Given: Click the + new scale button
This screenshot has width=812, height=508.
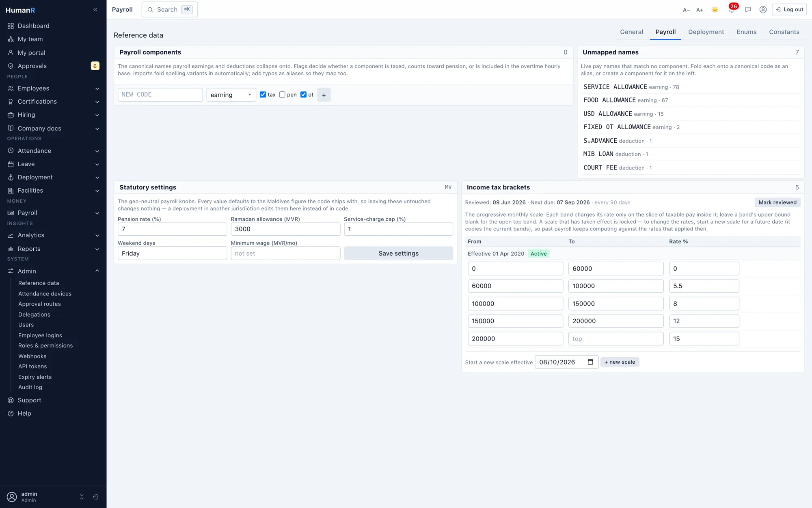Looking at the screenshot, I should pos(620,362).
